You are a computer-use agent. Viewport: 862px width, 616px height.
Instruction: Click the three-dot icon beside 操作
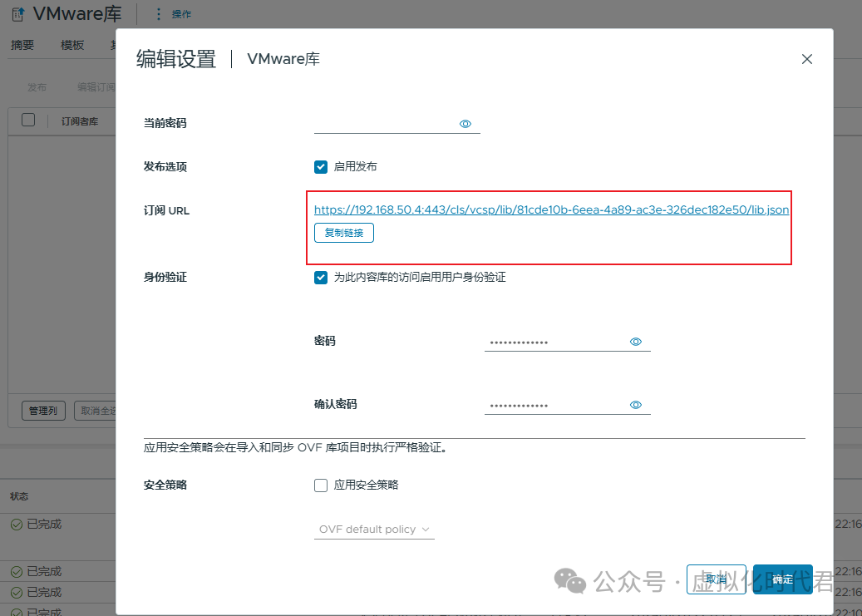[x=159, y=14]
